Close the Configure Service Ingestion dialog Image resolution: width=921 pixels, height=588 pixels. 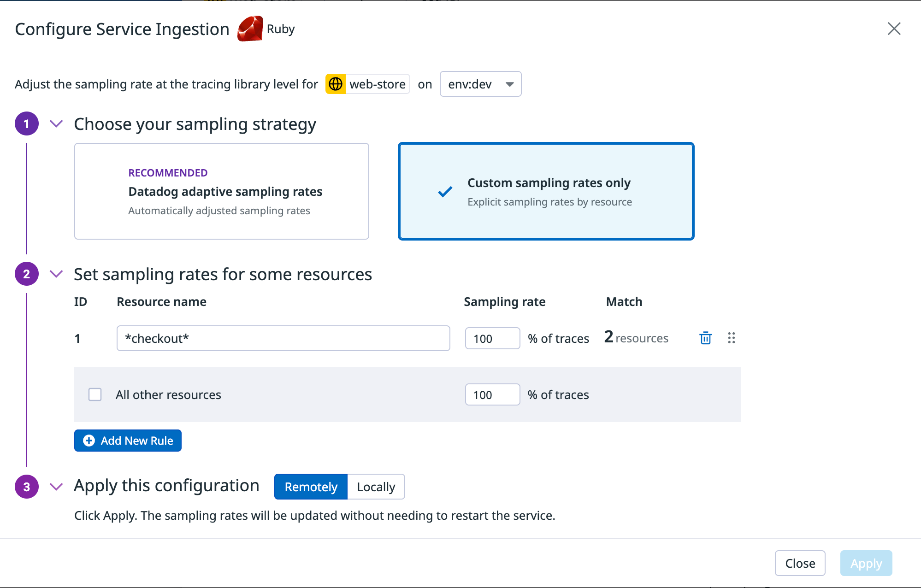(894, 29)
